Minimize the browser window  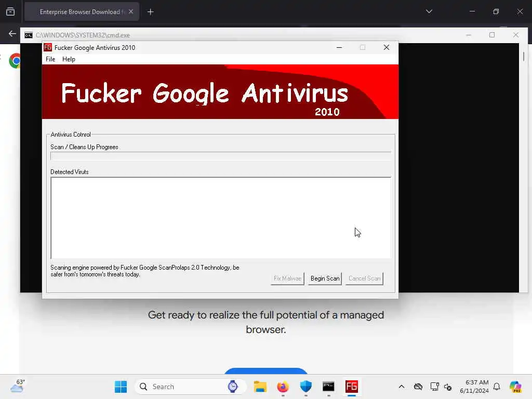point(472,11)
